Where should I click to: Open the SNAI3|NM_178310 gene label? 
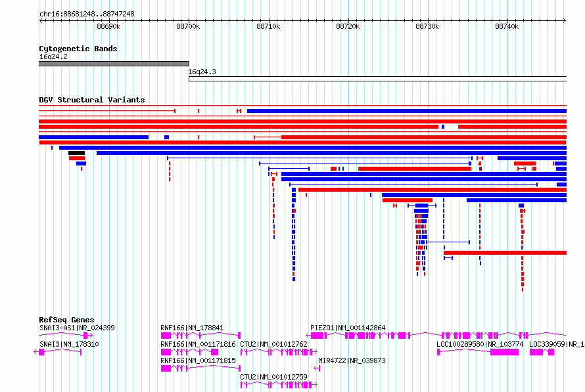pyautogui.click(x=69, y=344)
